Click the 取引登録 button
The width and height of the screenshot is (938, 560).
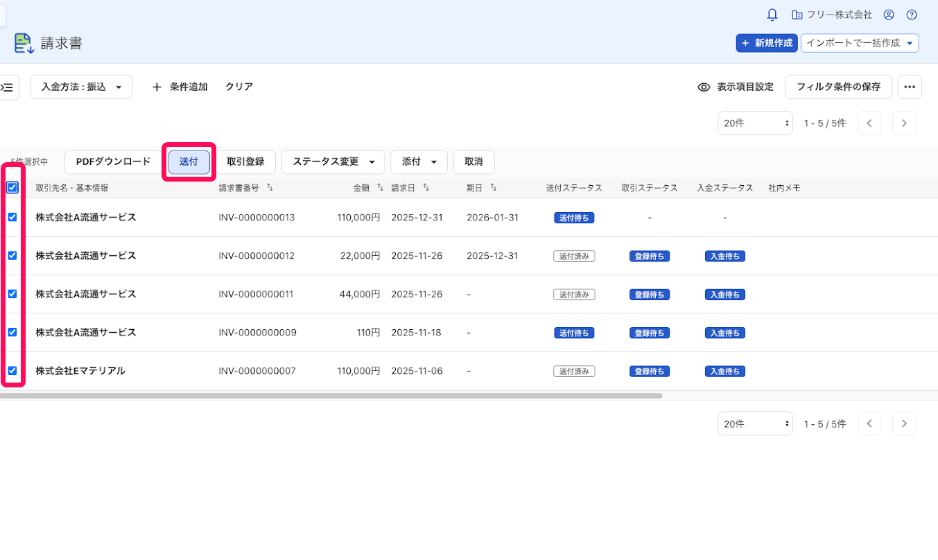tap(245, 161)
